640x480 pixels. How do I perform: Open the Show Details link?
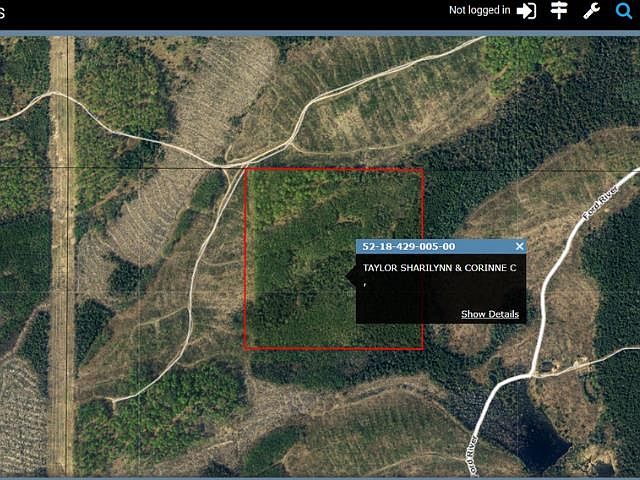point(489,314)
